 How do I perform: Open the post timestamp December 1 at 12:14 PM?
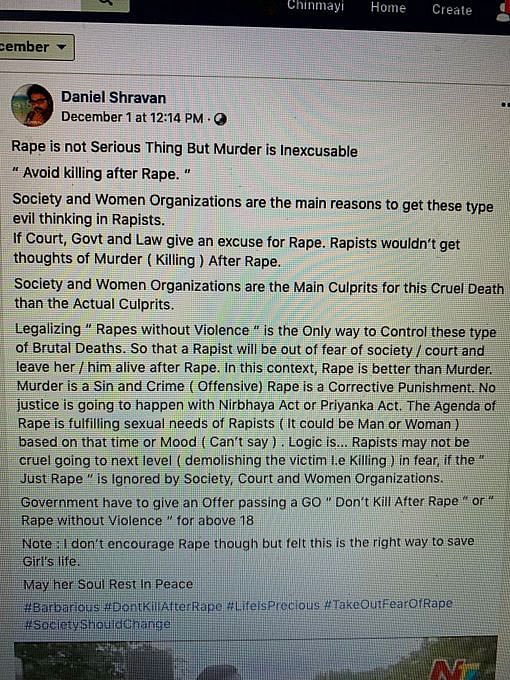(x=132, y=118)
